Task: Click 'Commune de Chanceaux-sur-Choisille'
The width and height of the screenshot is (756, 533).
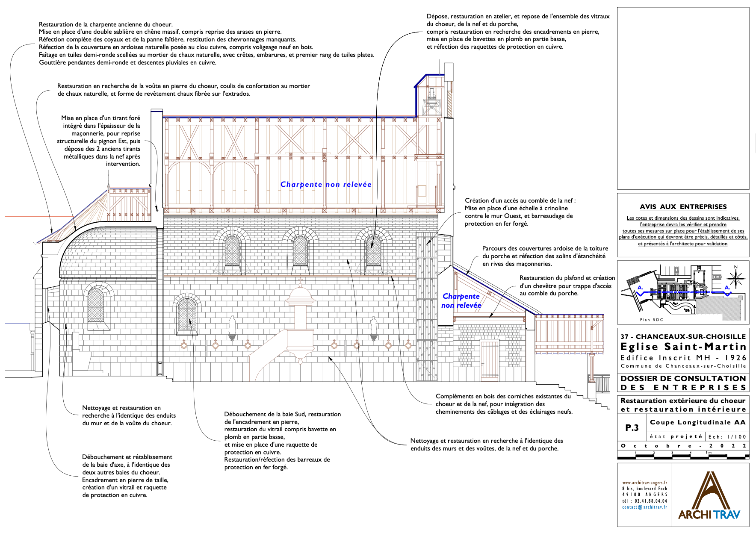Action: click(x=683, y=366)
